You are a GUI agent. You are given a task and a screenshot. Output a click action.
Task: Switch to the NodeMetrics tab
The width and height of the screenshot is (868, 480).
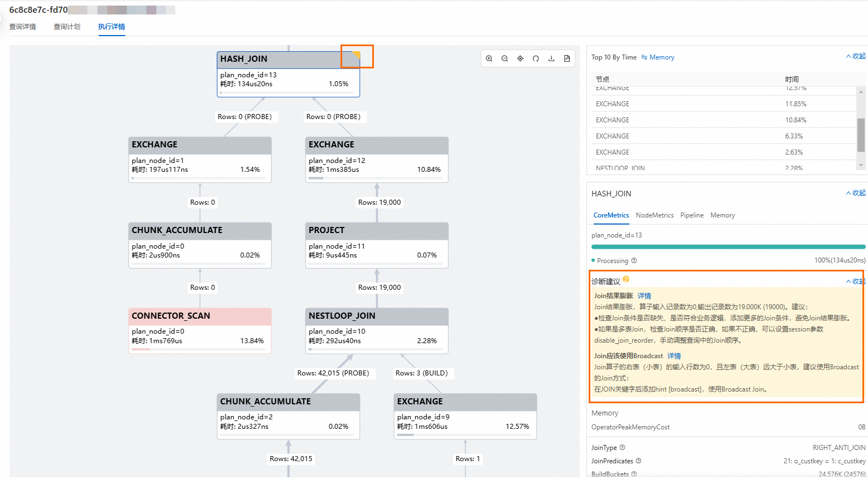[654, 215]
